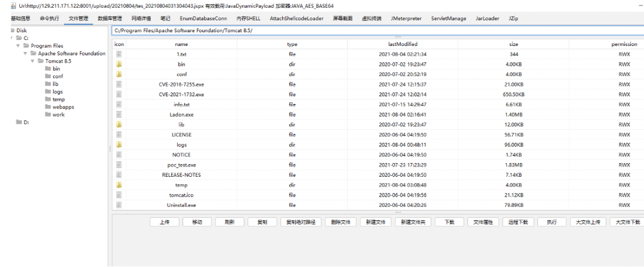
Task: Sort by the lastModified column header
Action: click(402, 44)
